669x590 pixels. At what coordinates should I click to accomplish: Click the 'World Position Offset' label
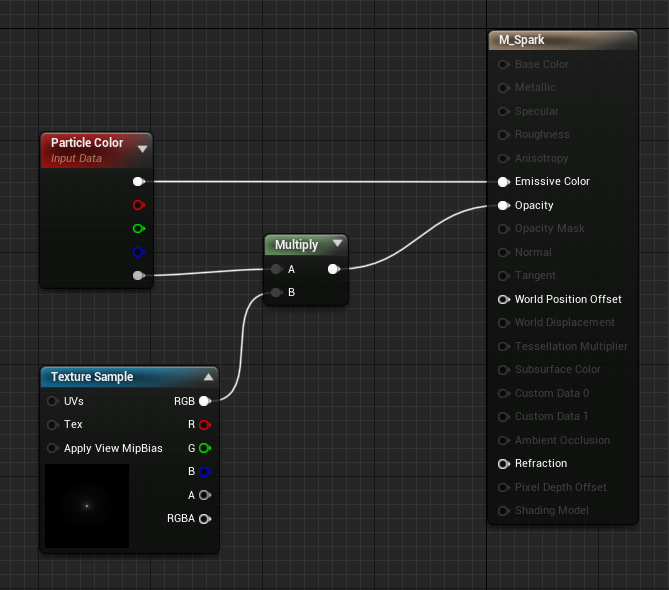(568, 299)
